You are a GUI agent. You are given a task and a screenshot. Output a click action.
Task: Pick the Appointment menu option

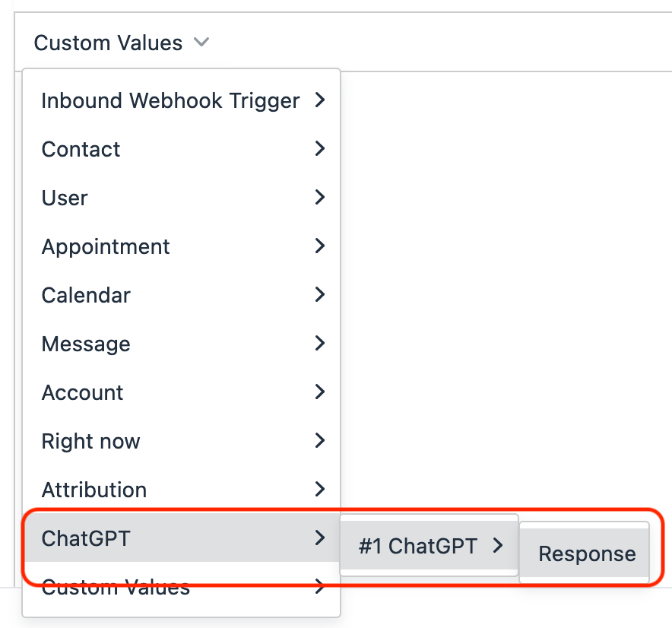point(106,246)
